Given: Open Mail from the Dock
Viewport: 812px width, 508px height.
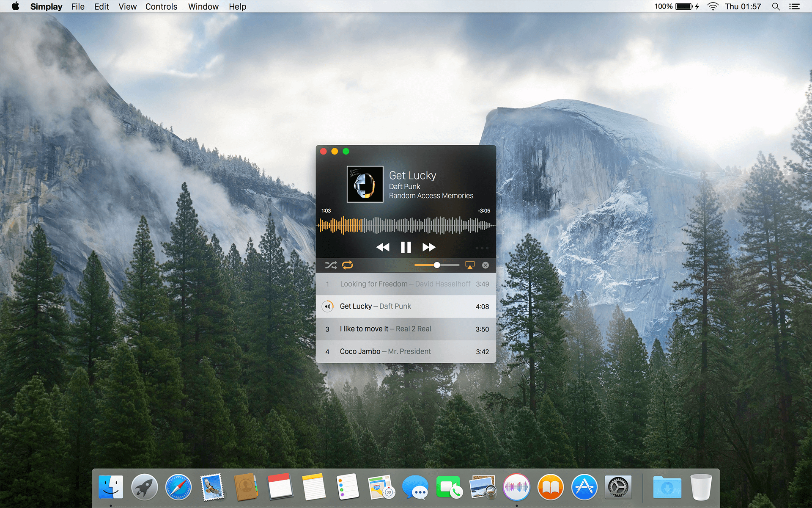Looking at the screenshot, I should pyautogui.click(x=212, y=487).
